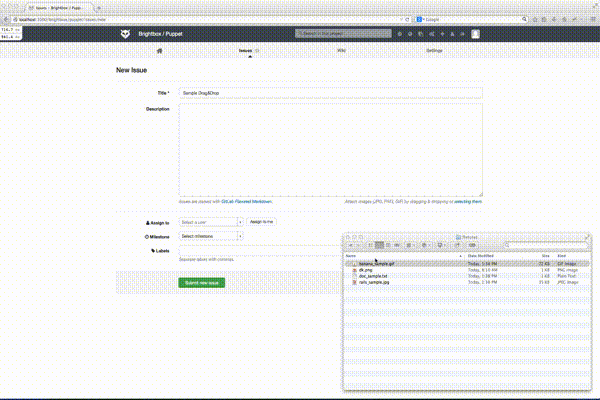Click into the Description text area
This screenshot has width=600, height=400.
click(x=330, y=150)
